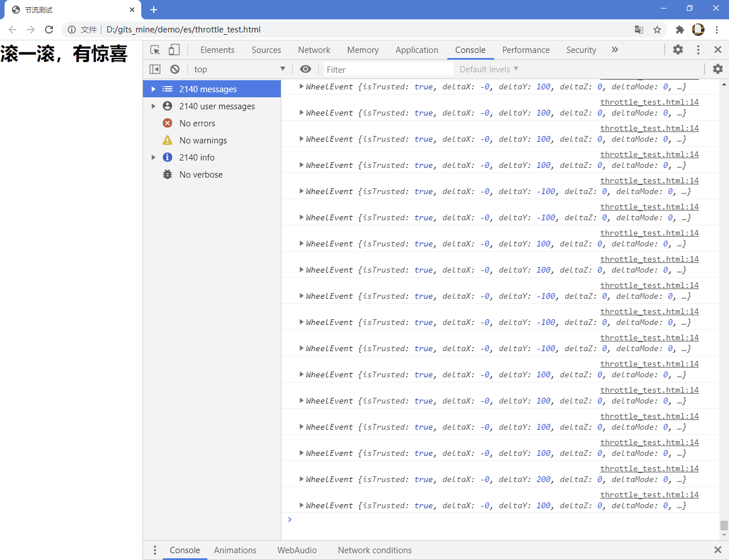Viewport: 729px width, 560px height.
Task: Switch to the Network panel
Action: (314, 50)
